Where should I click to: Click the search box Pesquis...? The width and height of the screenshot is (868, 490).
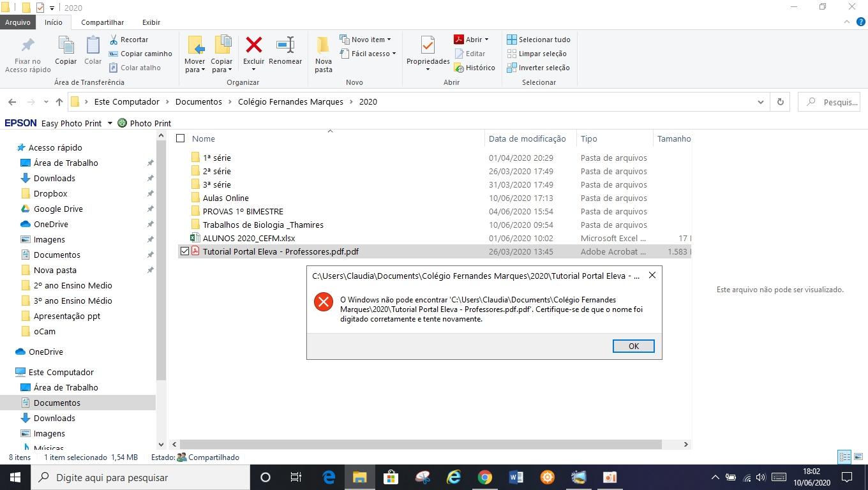[x=830, y=102]
